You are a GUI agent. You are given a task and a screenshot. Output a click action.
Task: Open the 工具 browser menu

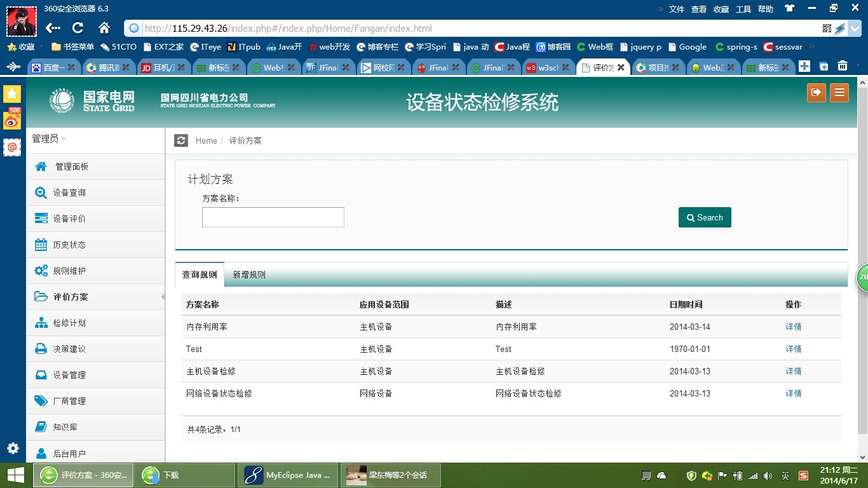pos(743,9)
